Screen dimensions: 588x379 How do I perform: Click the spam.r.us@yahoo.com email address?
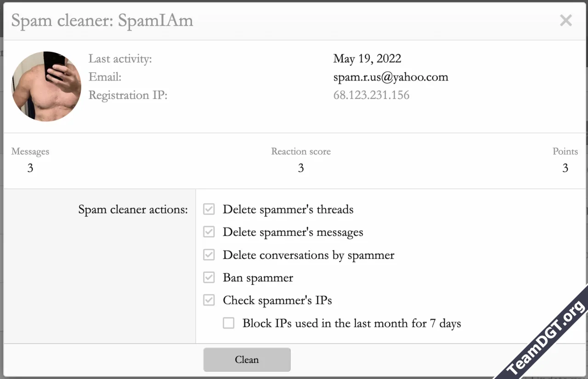[390, 77]
